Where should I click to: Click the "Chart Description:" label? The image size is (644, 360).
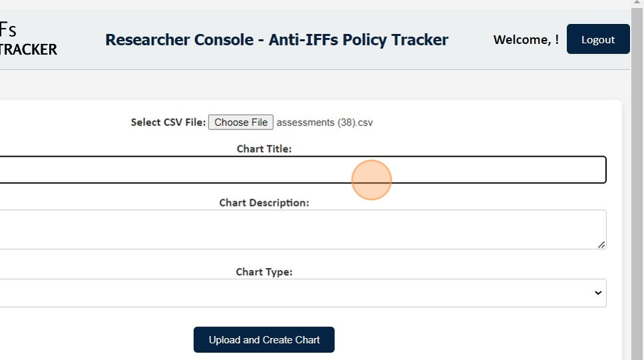pos(264,203)
